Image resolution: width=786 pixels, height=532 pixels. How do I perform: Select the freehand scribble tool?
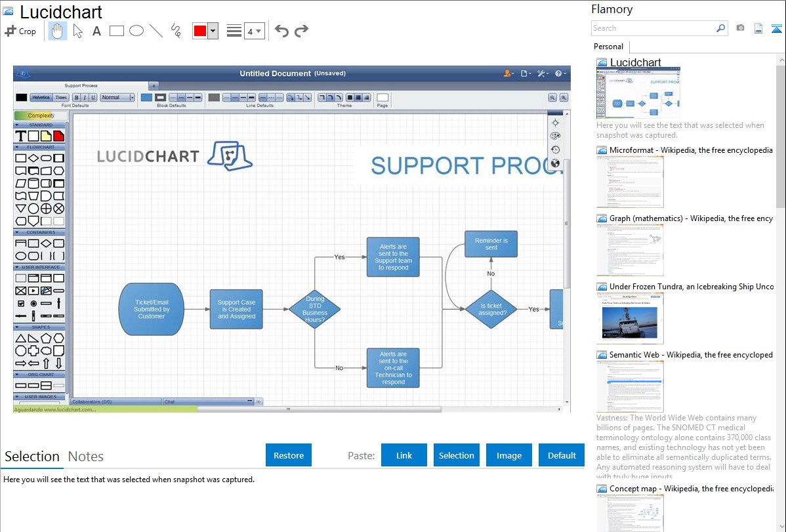(176, 31)
